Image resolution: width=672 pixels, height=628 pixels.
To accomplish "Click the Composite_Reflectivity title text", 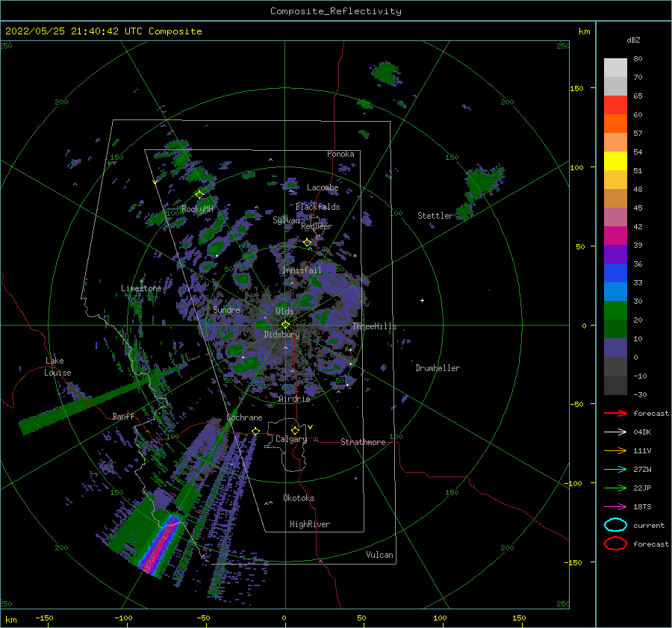I will 335,11.
